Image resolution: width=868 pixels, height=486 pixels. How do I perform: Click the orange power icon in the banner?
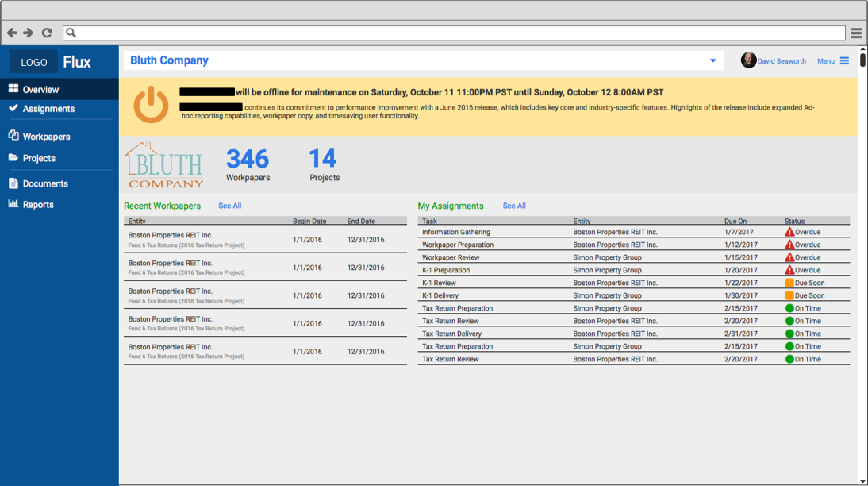151,104
